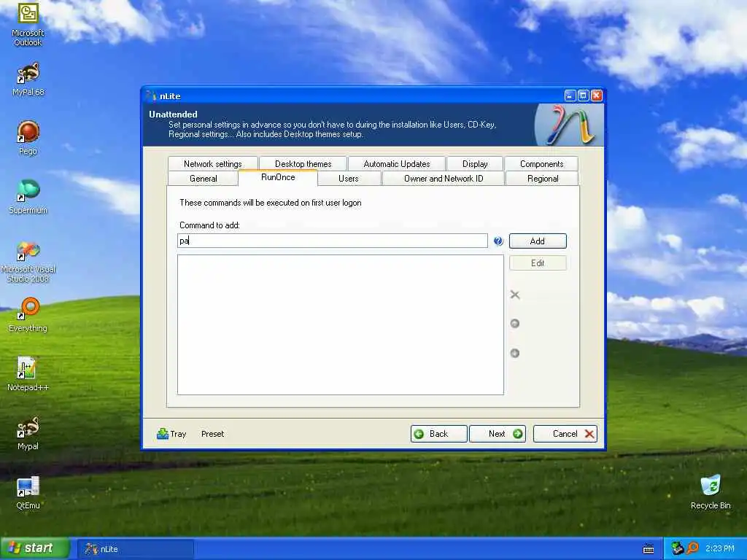Screen dimensions: 747x560
Task: Switch to General tab
Action: tap(203, 179)
